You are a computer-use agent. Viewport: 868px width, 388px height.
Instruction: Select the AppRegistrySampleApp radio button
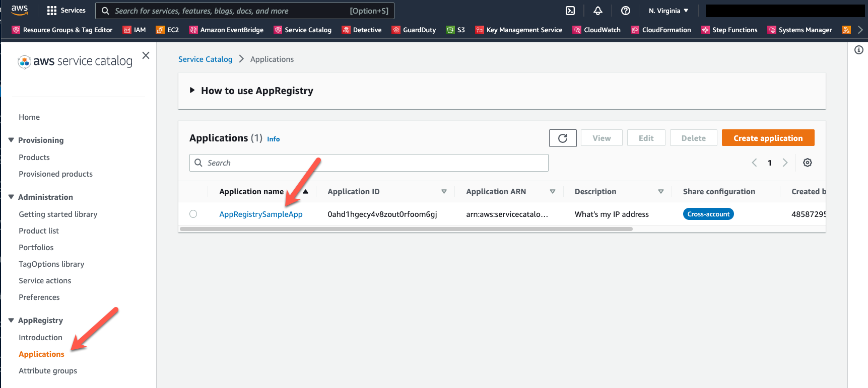click(x=193, y=214)
